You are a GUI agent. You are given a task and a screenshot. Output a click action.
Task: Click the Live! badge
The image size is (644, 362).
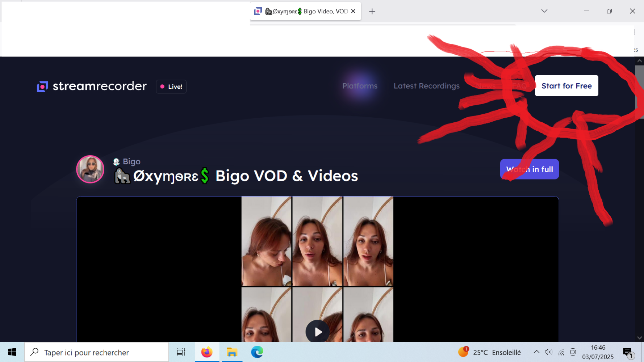tap(171, 87)
